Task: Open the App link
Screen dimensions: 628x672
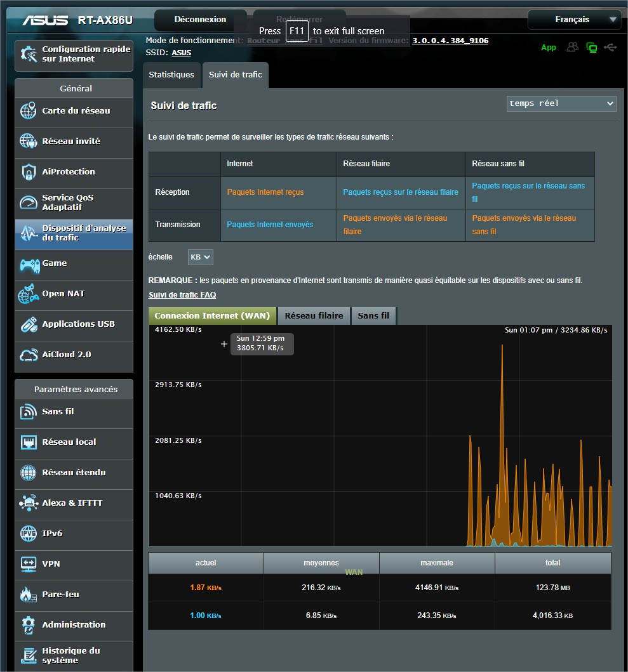Action: 549,48
